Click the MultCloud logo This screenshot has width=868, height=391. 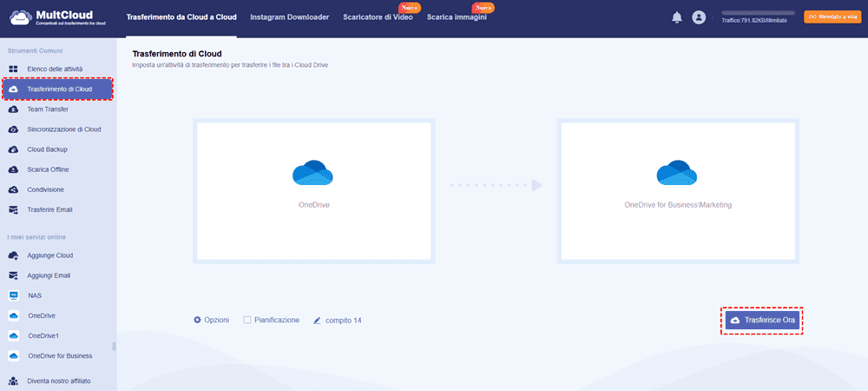59,18
